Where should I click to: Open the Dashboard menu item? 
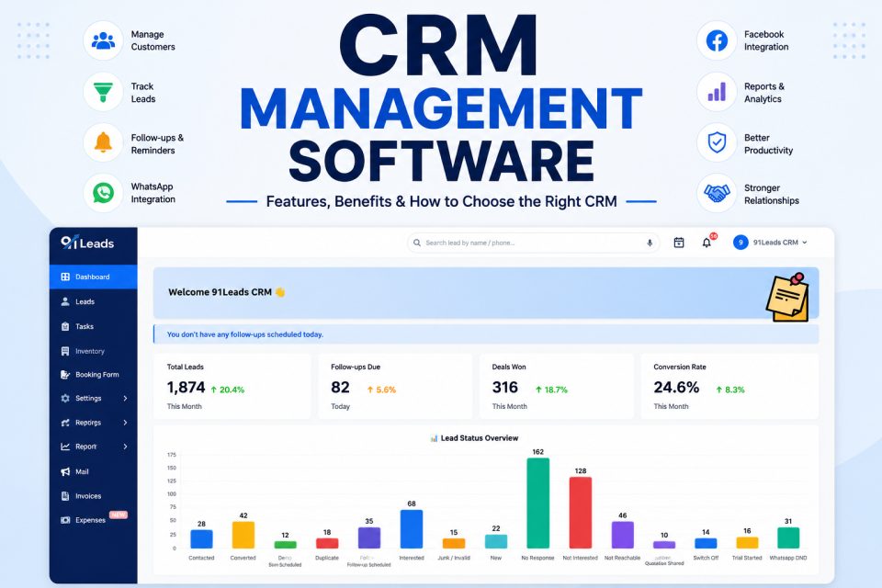[x=94, y=277]
